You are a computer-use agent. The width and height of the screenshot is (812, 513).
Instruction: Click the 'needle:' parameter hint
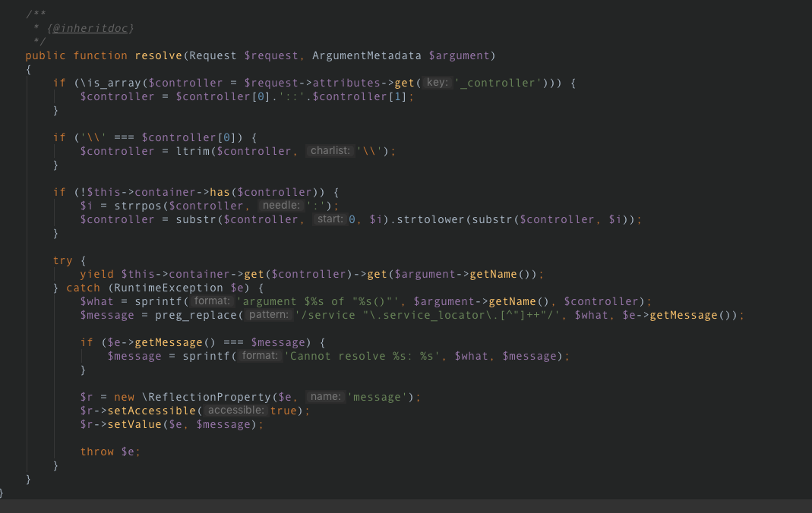click(x=281, y=206)
